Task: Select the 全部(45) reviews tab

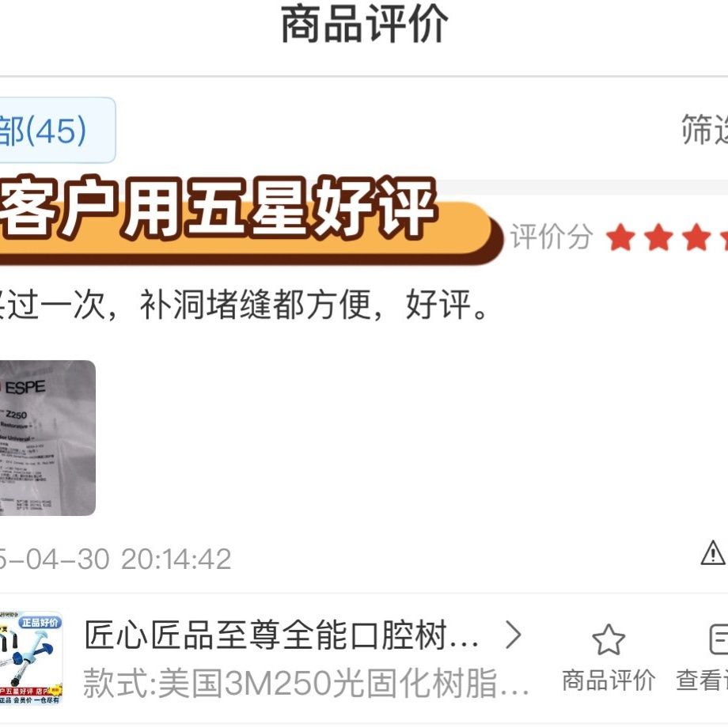Action: coord(55,130)
